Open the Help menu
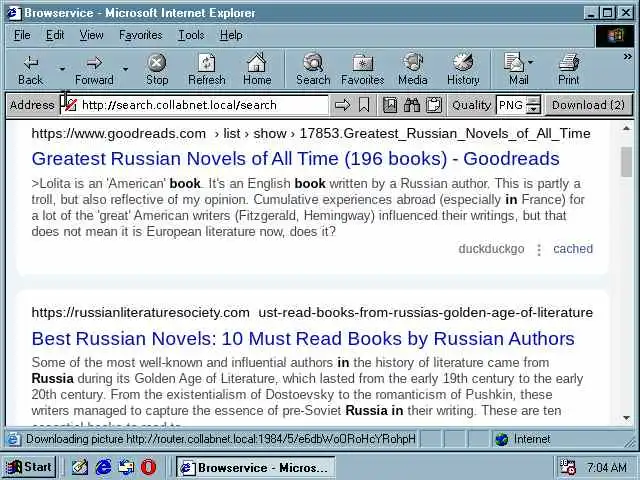640x480 pixels. [x=231, y=35]
